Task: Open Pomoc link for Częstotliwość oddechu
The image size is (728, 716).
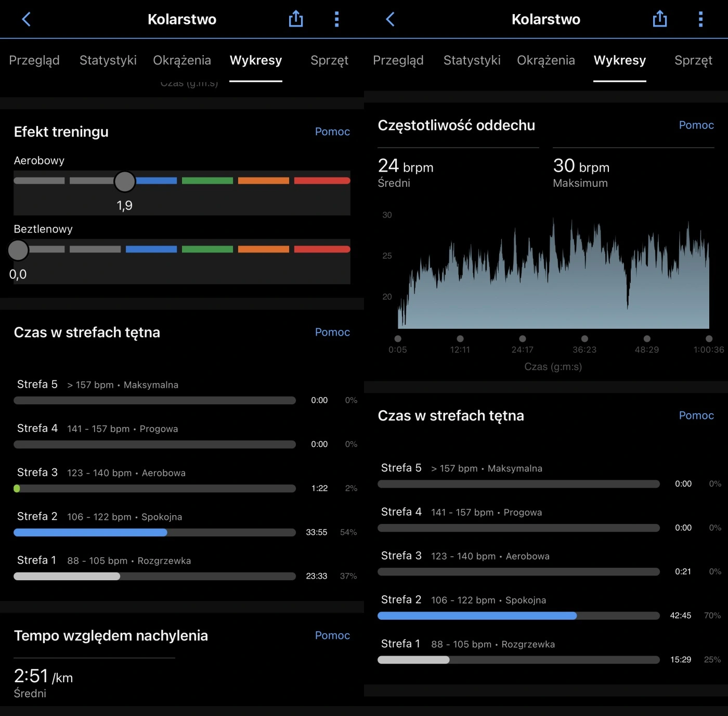Action: click(x=696, y=125)
